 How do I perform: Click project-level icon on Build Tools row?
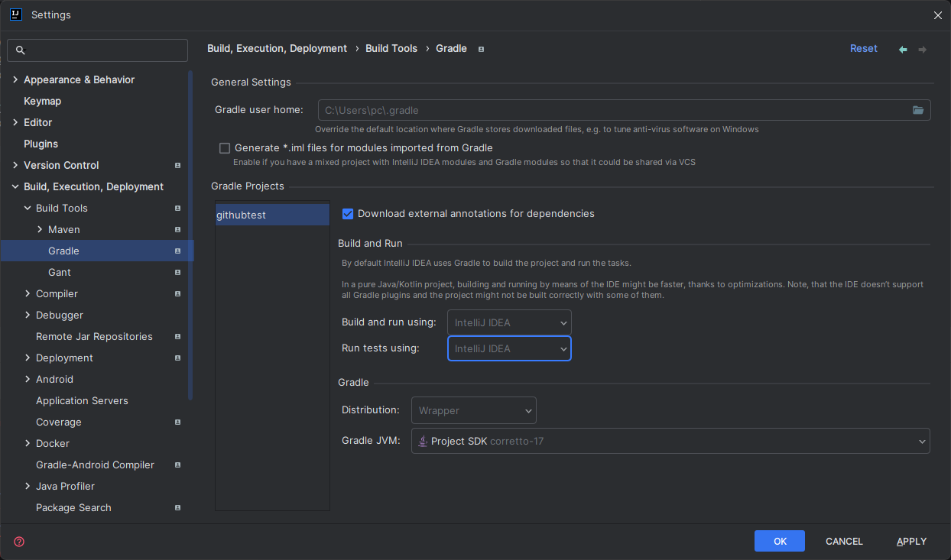coord(177,208)
